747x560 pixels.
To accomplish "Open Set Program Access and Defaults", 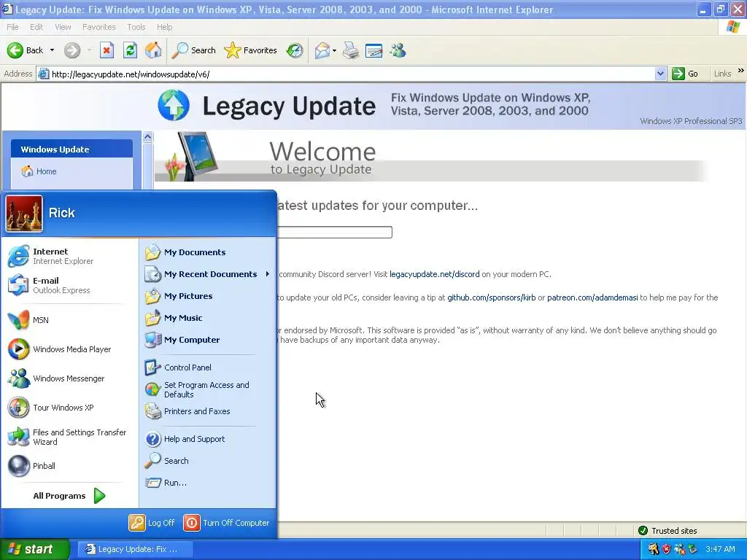I will [x=208, y=389].
